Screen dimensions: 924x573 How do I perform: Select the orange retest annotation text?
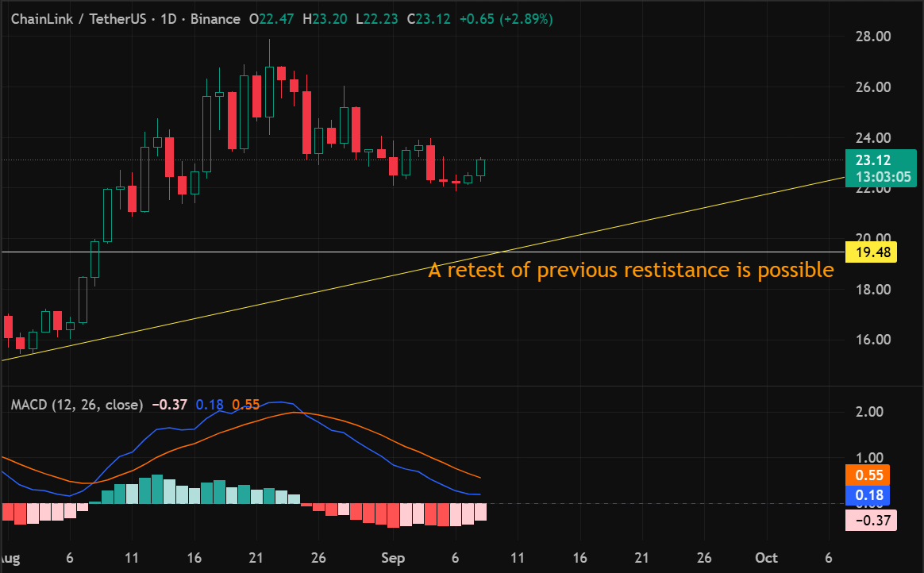click(629, 270)
